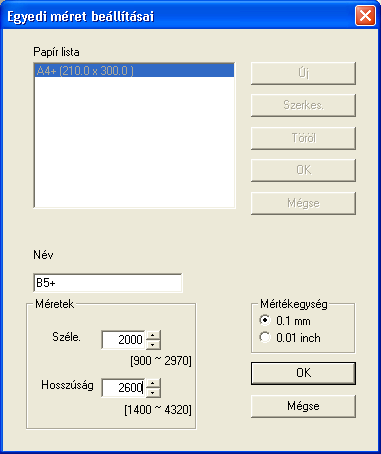Click the Hosszúság length input field
The image size is (381, 454).
click(123, 388)
